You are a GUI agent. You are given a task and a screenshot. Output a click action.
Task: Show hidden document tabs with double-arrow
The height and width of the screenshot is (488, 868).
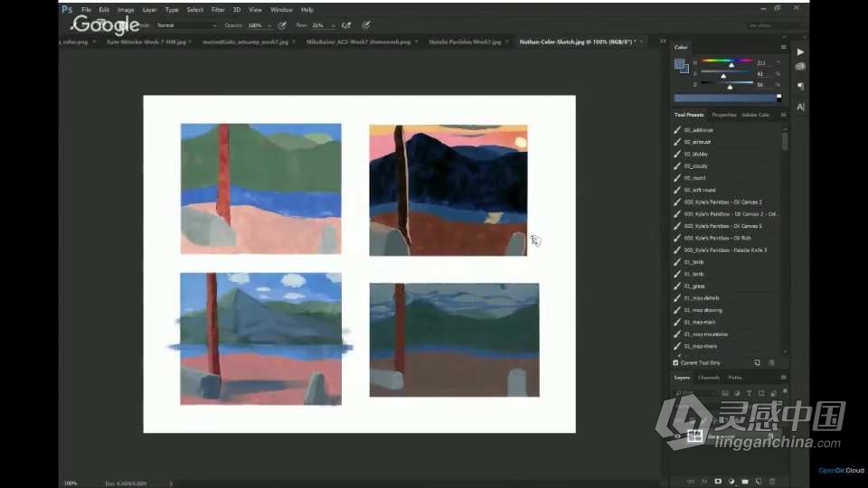(x=663, y=42)
